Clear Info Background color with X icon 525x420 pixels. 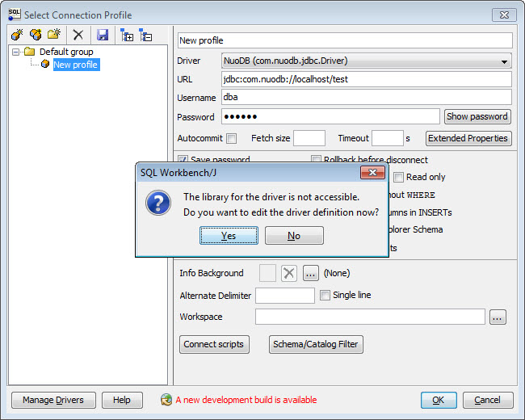[288, 273]
